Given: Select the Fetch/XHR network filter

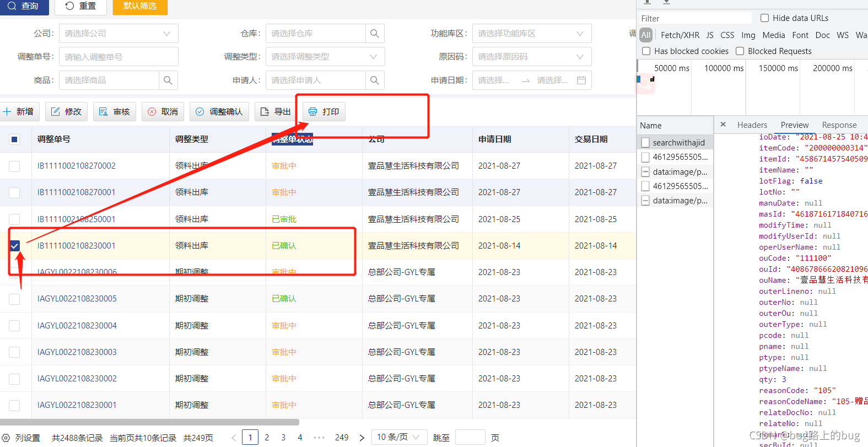Looking at the screenshot, I should click(x=680, y=35).
